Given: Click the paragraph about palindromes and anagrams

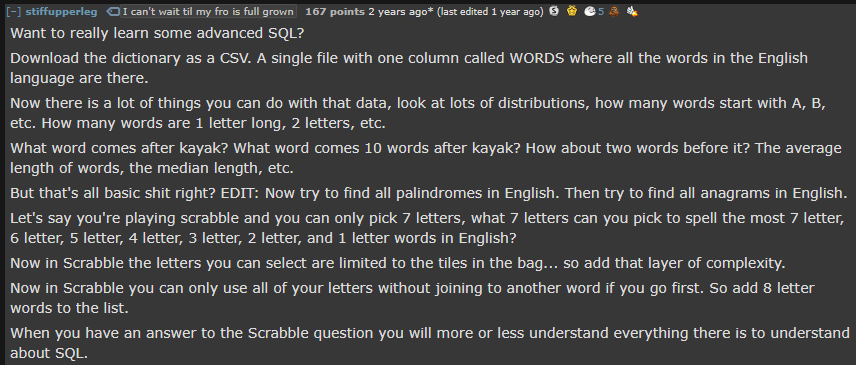Looking at the screenshot, I should point(429,193).
